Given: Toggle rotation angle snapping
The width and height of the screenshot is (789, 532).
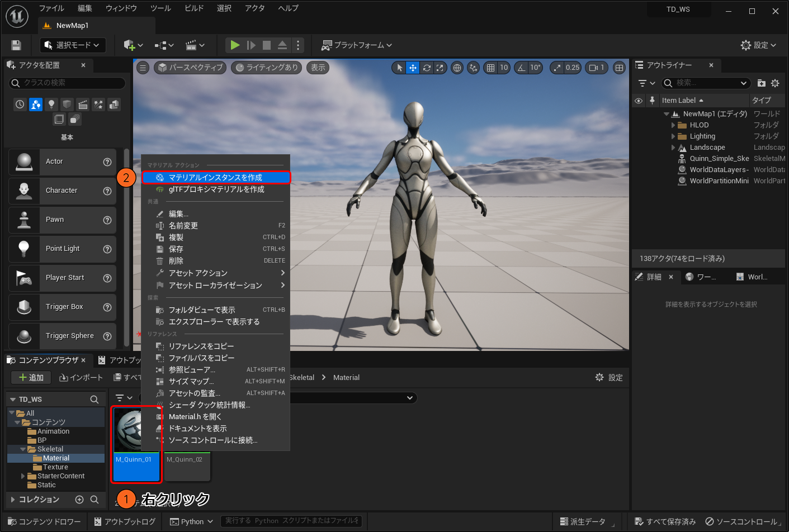Looking at the screenshot, I should (x=521, y=68).
